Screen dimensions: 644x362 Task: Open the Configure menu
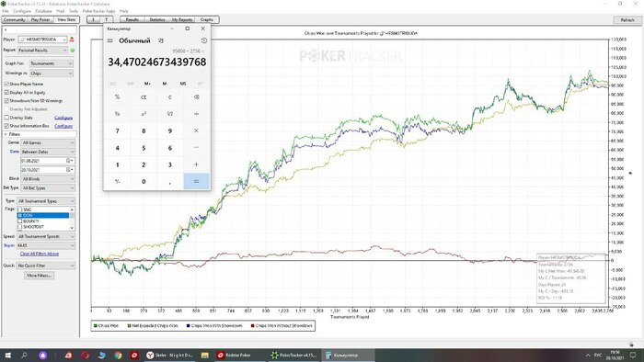pyautogui.click(x=22, y=11)
